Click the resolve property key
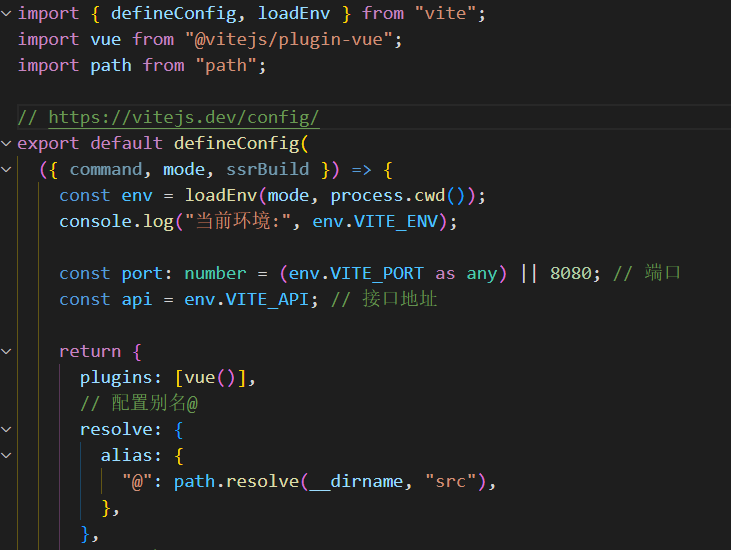731x550 pixels. click(116, 429)
